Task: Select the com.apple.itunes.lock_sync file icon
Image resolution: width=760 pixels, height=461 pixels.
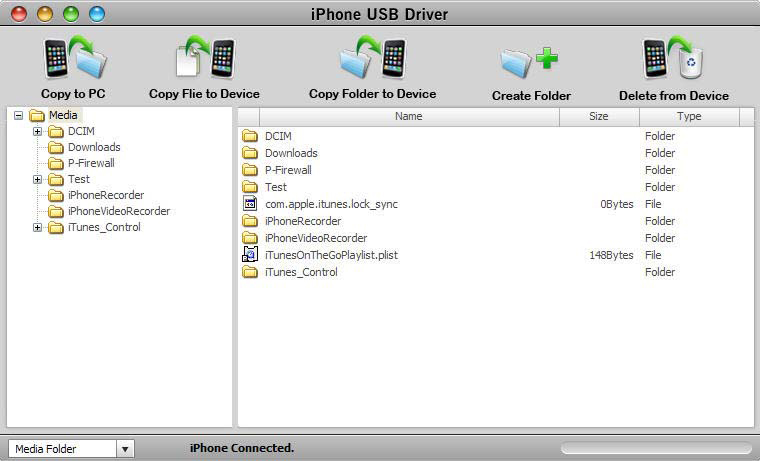Action: [x=250, y=204]
